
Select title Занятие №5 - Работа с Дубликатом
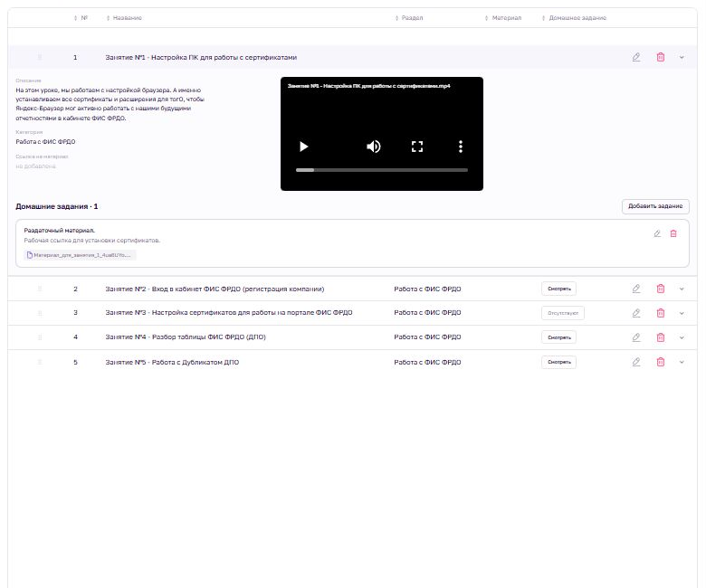coord(172,362)
